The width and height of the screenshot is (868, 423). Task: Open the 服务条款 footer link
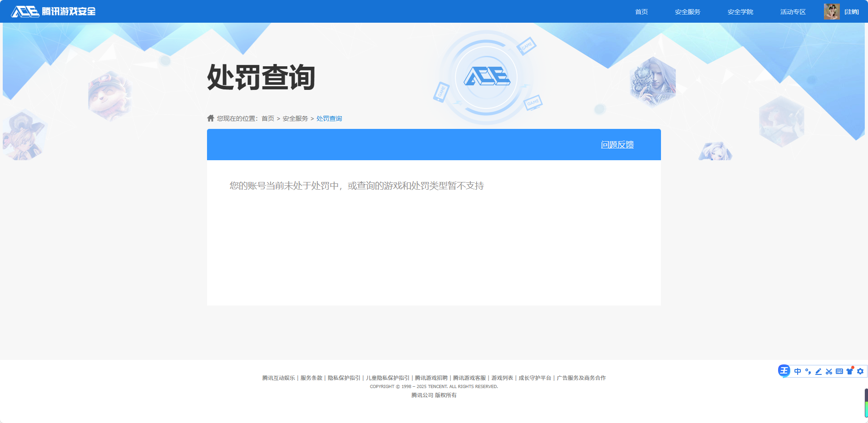(x=311, y=378)
